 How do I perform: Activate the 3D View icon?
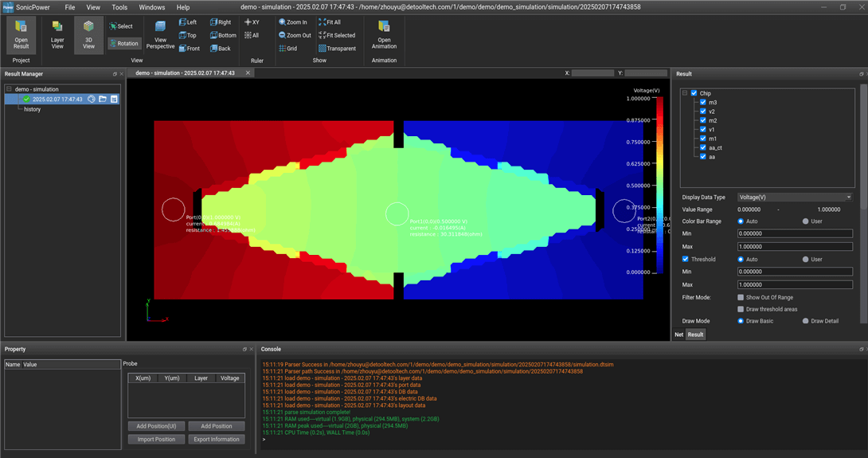pyautogui.click(x=88, y=34)
